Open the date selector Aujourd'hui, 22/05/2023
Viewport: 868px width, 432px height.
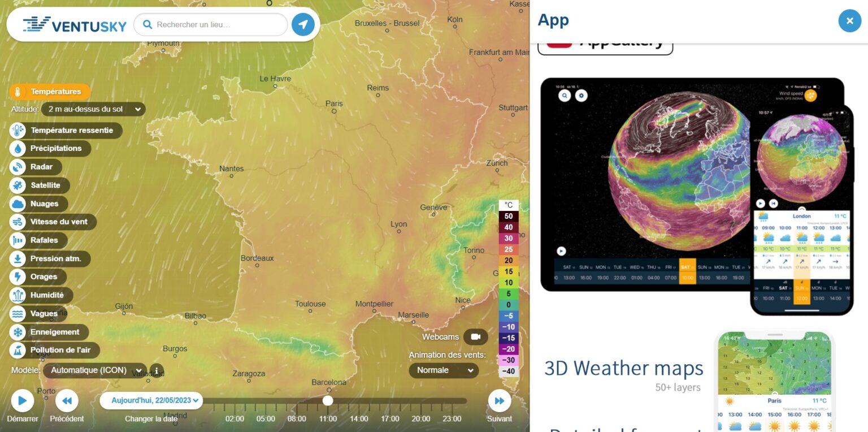tap(151, 400)
